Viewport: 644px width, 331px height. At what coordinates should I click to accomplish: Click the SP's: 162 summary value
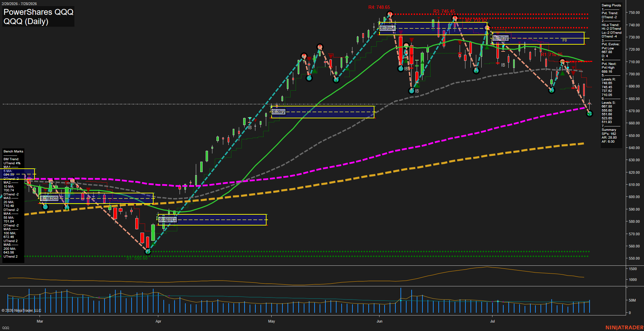pyautogui.click(x=609, y=134)
